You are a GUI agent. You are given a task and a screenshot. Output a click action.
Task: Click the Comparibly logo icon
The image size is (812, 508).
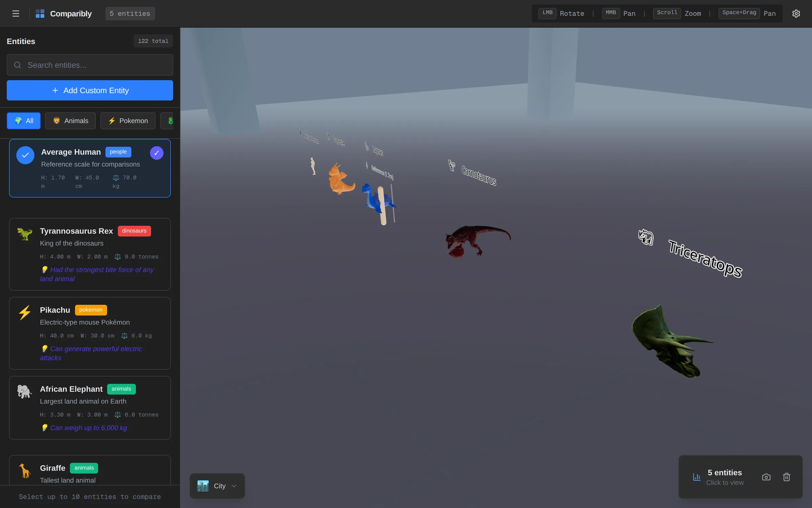40,14
